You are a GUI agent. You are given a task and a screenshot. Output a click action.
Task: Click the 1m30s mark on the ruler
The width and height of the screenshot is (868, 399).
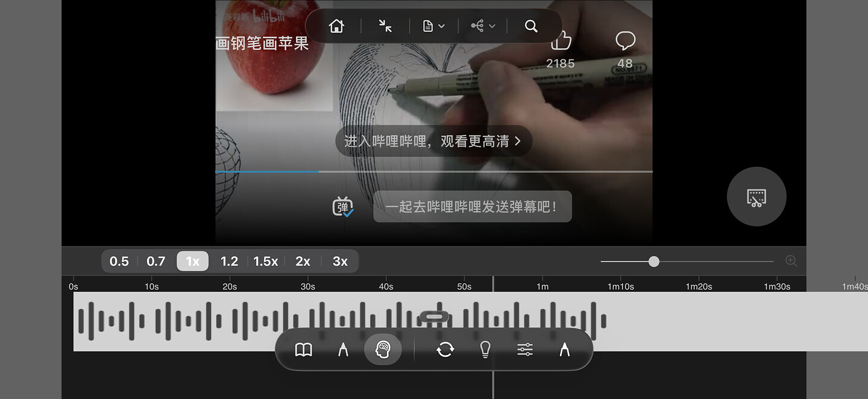pyautogui.click(x=778, y=286)
